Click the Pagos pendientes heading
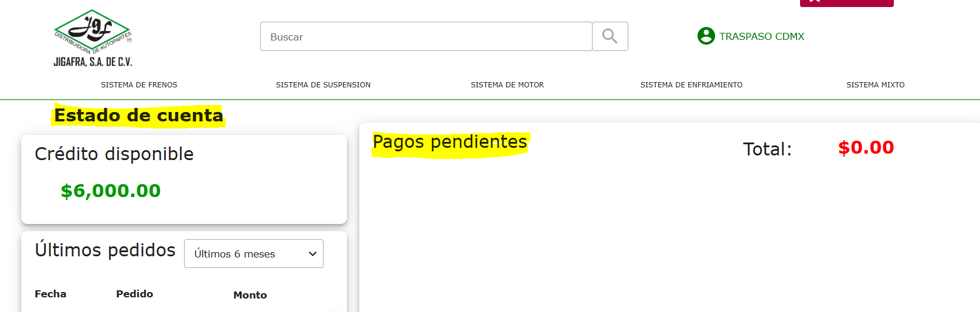 [450, 142]
